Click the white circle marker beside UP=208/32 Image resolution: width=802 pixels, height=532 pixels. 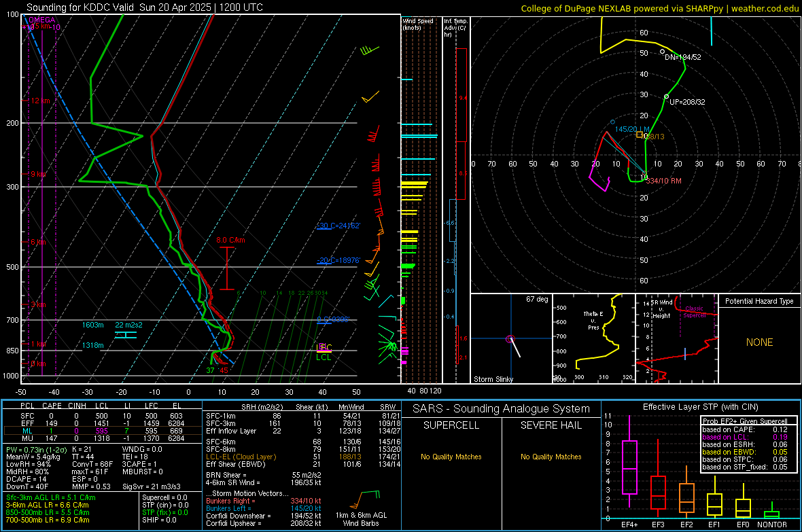click(666, 96)
